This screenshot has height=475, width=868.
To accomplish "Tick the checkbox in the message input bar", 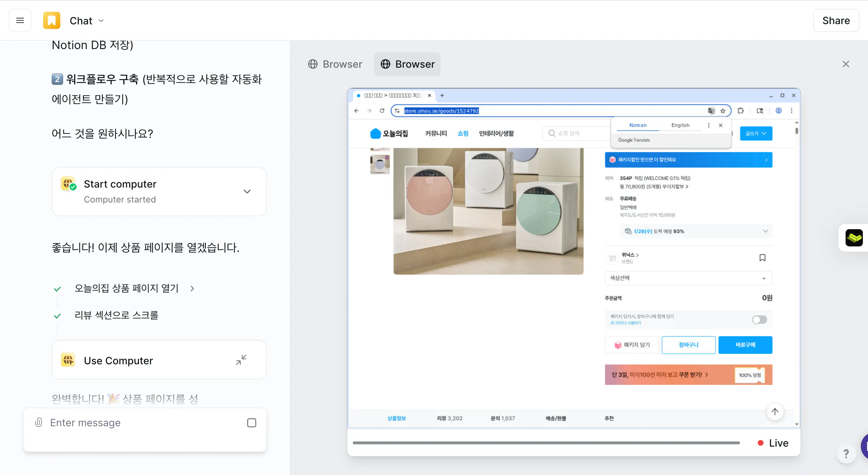I will pyautogui.click(x=251, y=423).
